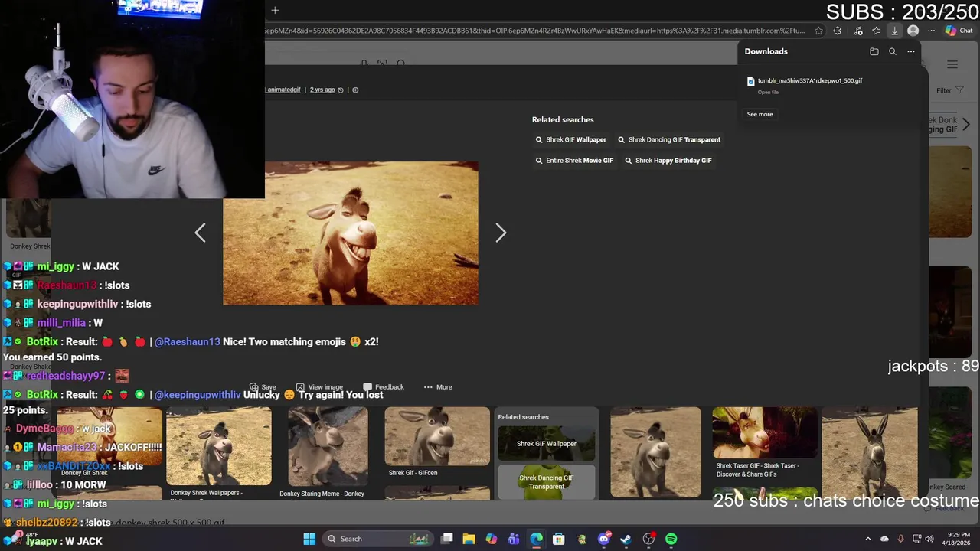
Task: Open Copilot Chat sidebar
Action: click(x=959, y=31)
